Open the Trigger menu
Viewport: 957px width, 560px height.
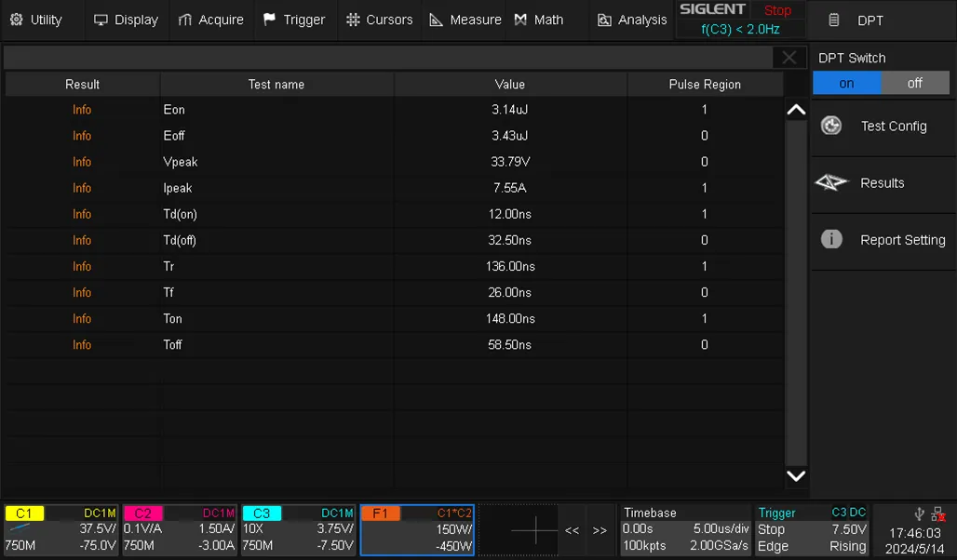[x=294, y=20]
